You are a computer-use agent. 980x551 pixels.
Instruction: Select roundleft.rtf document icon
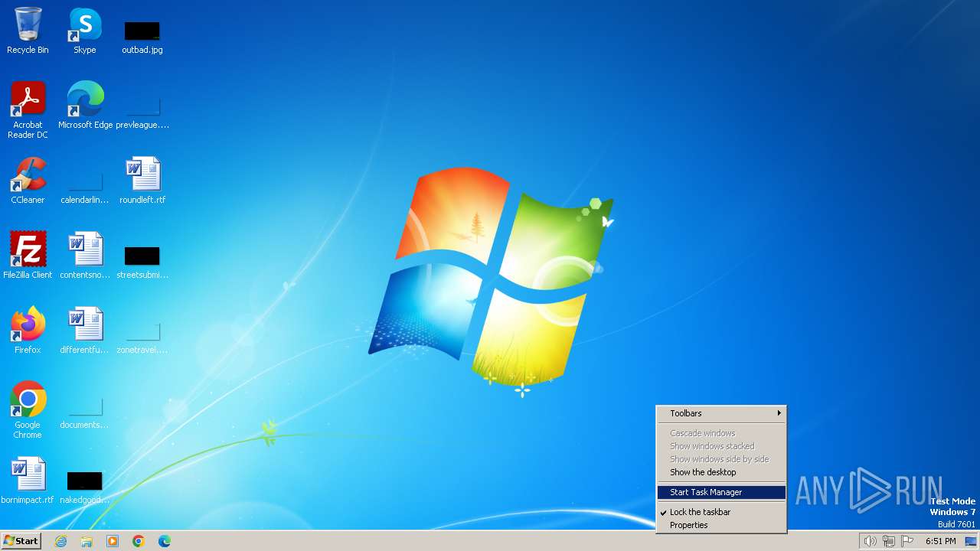(x=142, y=181)
